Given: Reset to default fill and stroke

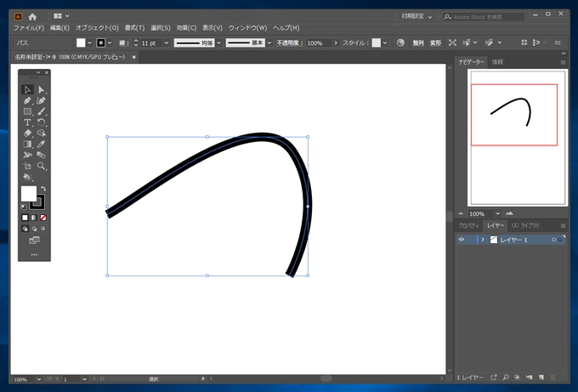Looking at the screenshot, I should (x=23, y=207).
